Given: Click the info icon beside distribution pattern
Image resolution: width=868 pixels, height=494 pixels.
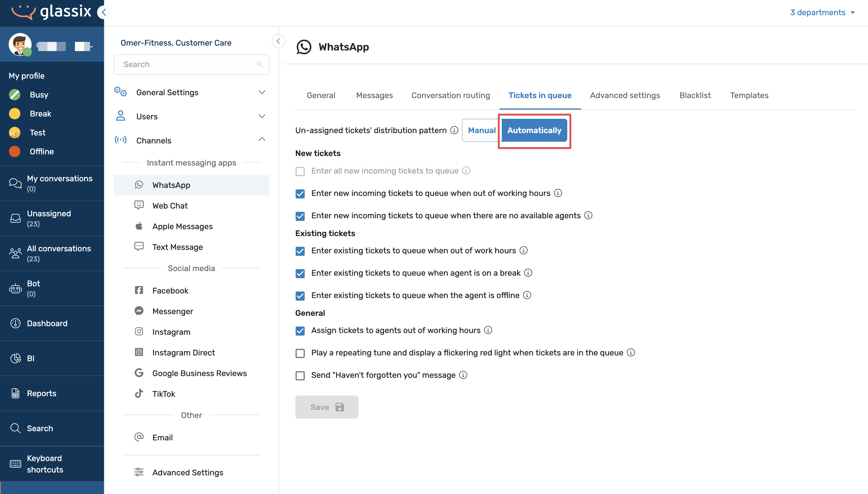Looking at the screenshot, I should 454,130.
